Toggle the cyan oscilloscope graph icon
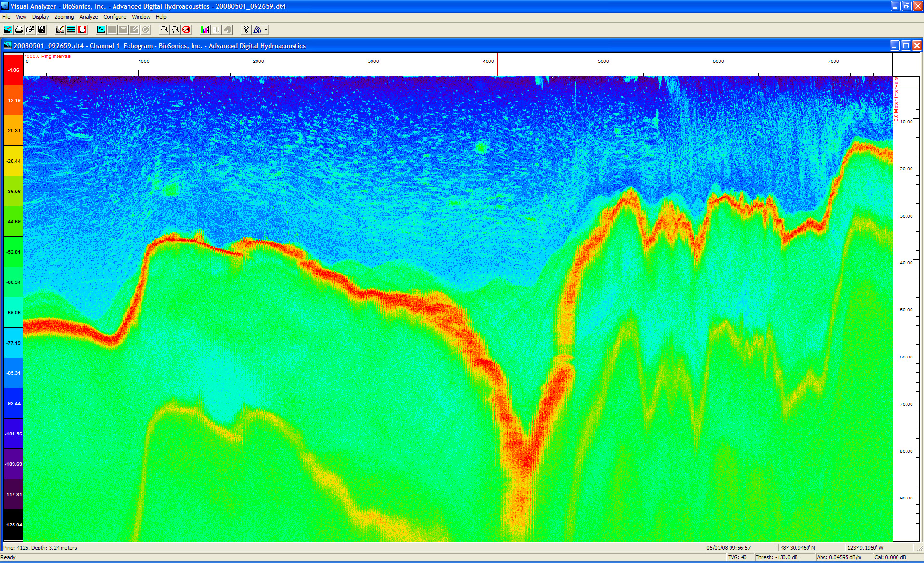924x563 pixels. pyautogui.click(x=101, y=30)
